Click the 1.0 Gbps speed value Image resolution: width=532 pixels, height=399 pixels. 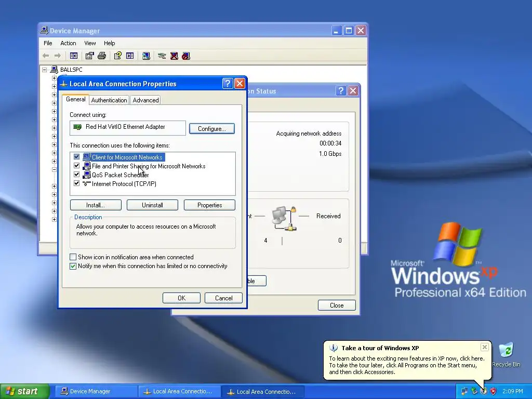pyautogui.click(x=330, y=154)
